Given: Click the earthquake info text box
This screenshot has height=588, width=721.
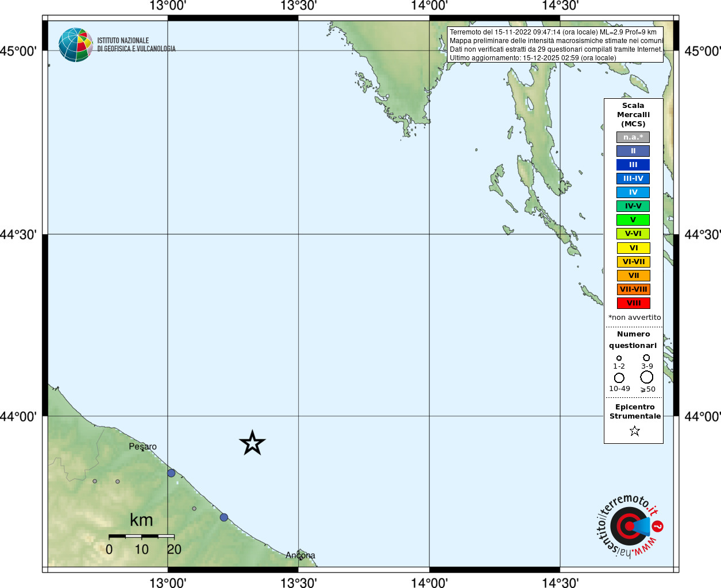Looking at the screenshot, I should (x=555, y=45).
